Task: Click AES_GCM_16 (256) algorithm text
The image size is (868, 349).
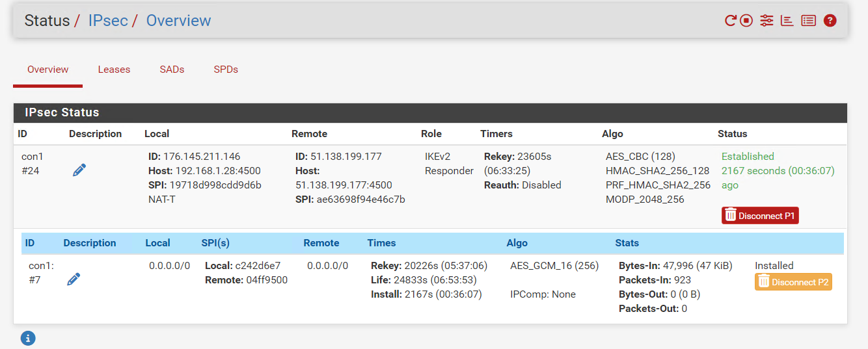Action: (x=554, y=266)
